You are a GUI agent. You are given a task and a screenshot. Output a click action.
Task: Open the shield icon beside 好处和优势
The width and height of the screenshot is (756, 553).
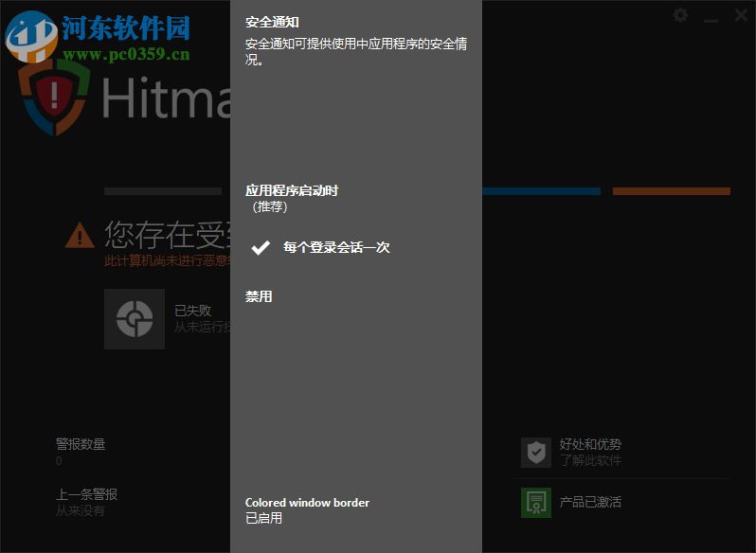pyautogui.click(x=535, y=453)
